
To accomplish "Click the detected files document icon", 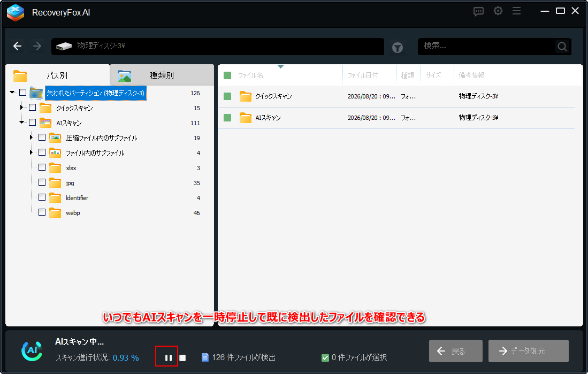I will click(x=205, y=357).
